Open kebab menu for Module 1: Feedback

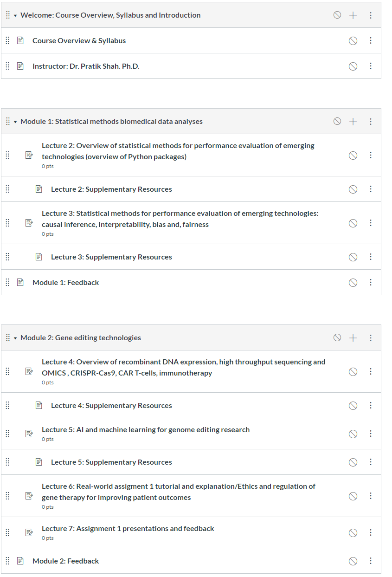pos(371,282)
